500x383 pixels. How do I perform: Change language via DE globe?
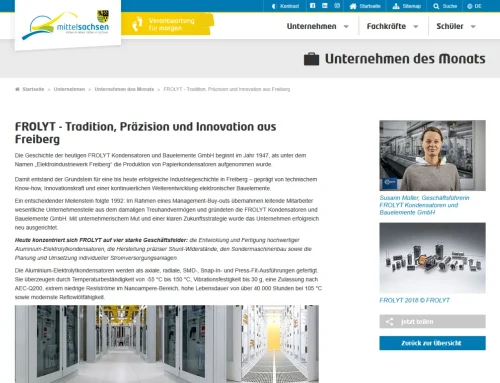[474, 6]
